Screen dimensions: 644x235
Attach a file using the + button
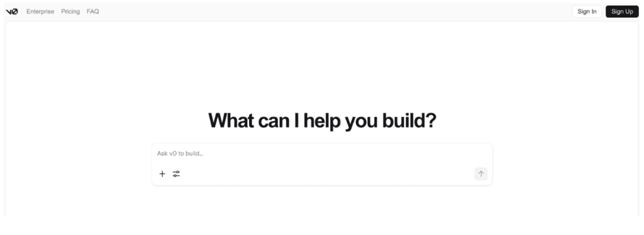(x=162, y=174)
